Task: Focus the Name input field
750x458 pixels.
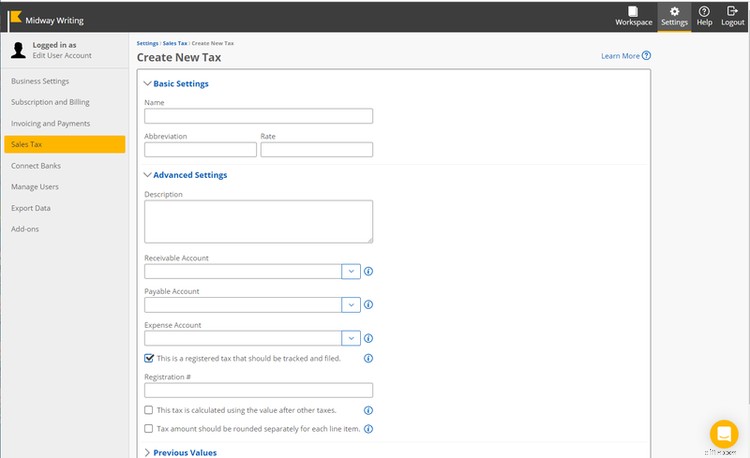Action: [258, 116]
